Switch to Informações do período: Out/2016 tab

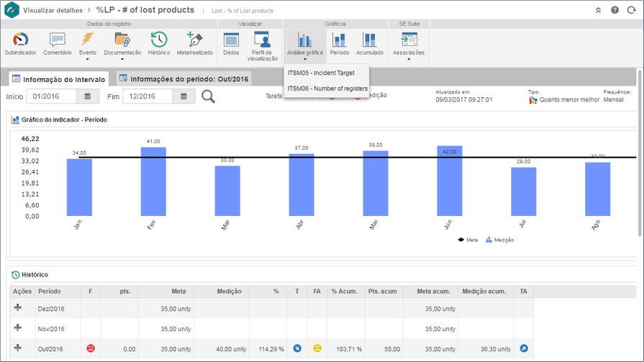click(183, 78)
